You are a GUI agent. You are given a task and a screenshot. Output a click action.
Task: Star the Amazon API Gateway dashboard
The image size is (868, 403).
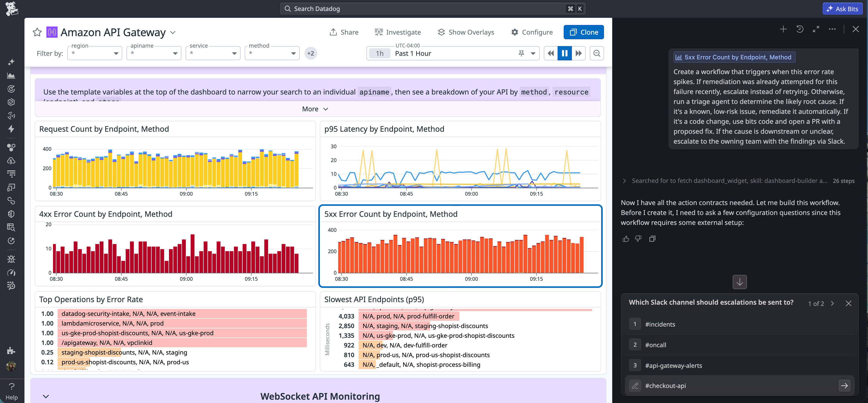[x=37, y=32]
